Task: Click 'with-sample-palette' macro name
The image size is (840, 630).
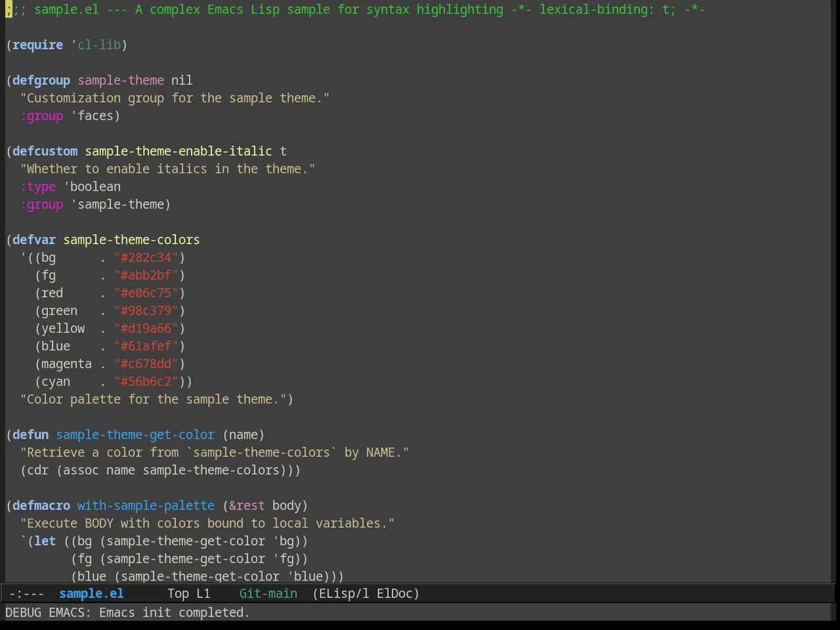Action: click(x=146, y=505)
